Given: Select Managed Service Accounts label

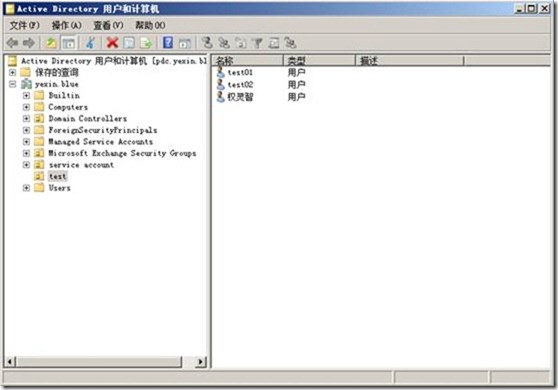Looking at the screenshot, I should coord(101,142).
